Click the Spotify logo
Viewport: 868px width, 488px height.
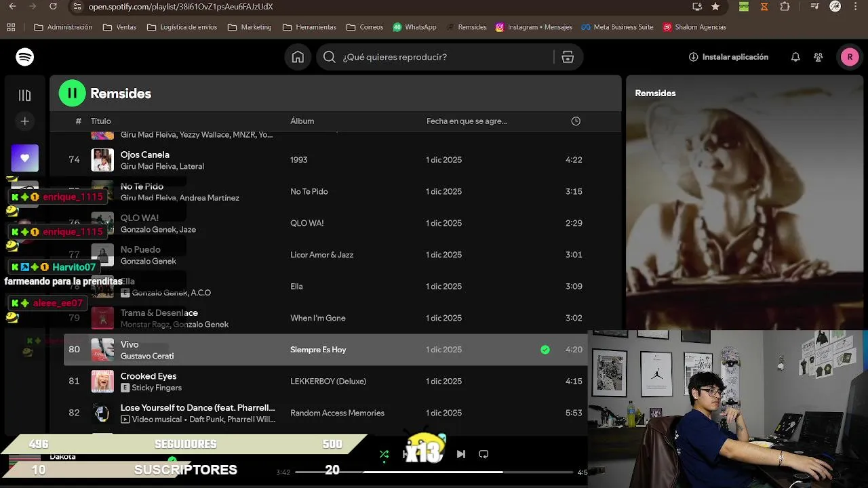tap(25, 57)
